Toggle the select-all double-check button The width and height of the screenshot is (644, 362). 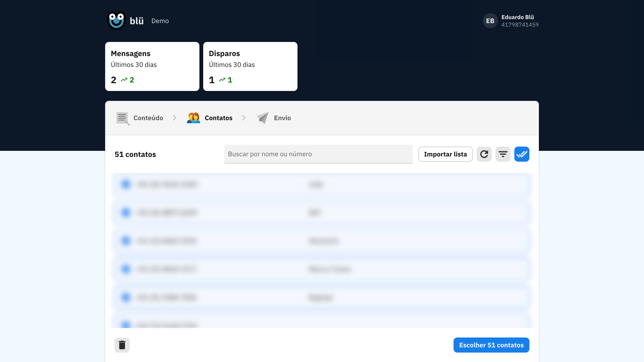coord(521,154)
